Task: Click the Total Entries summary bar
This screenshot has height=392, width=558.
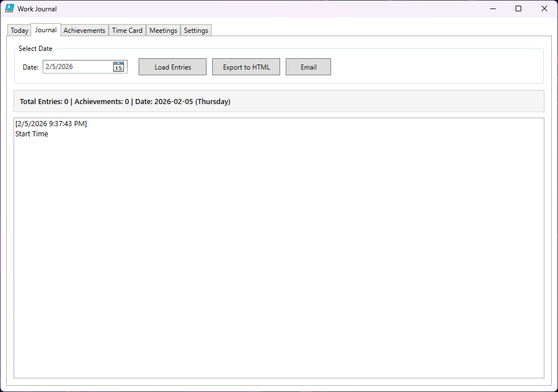Action: (x=278, y=102)
